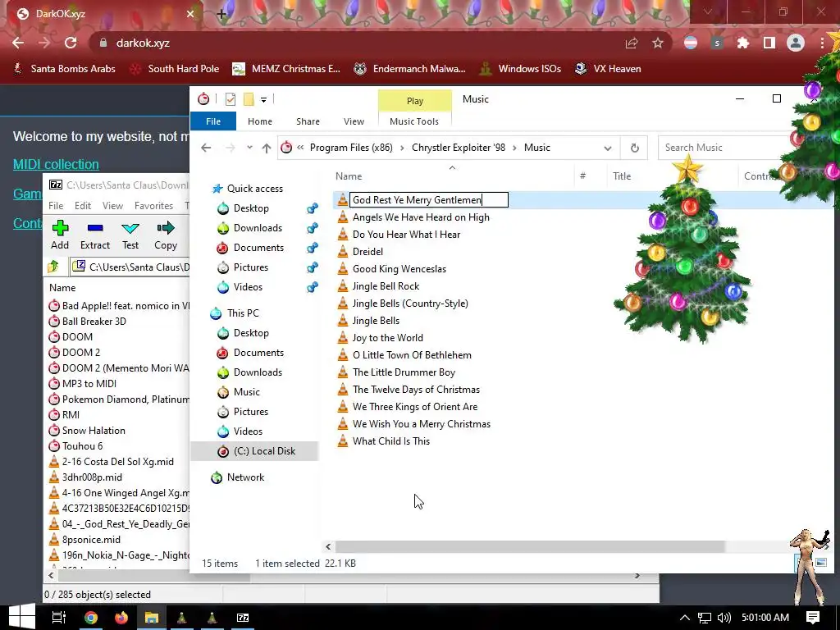
Task: Open MIDI collection link
Action: coord(57,164)
